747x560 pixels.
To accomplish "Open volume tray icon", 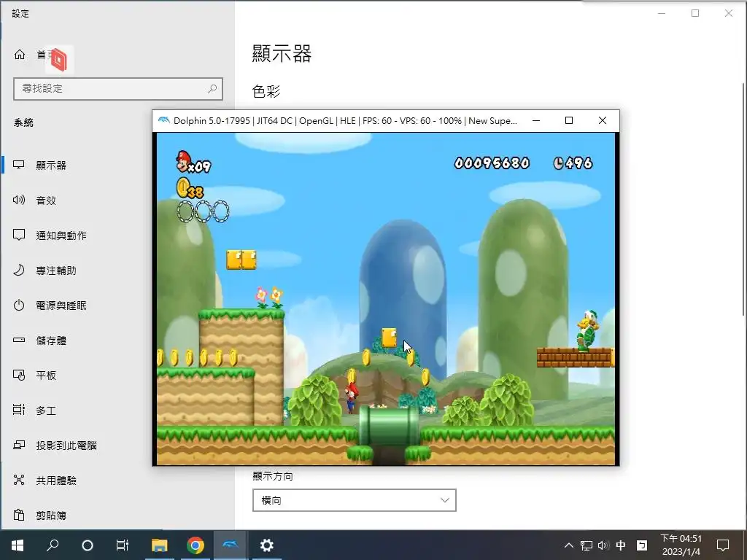I will [603, 545].
